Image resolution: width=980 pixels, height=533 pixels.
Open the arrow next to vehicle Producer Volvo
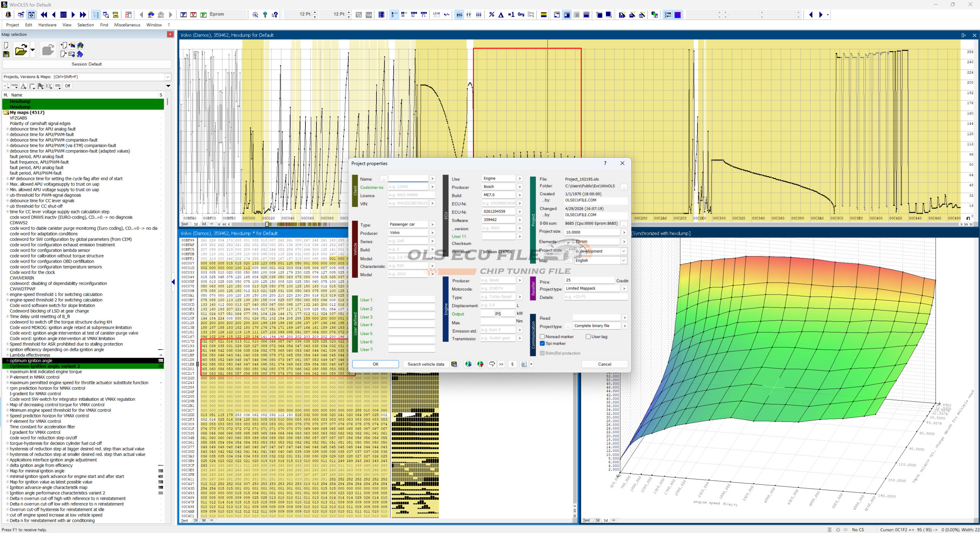pos(432,233)
